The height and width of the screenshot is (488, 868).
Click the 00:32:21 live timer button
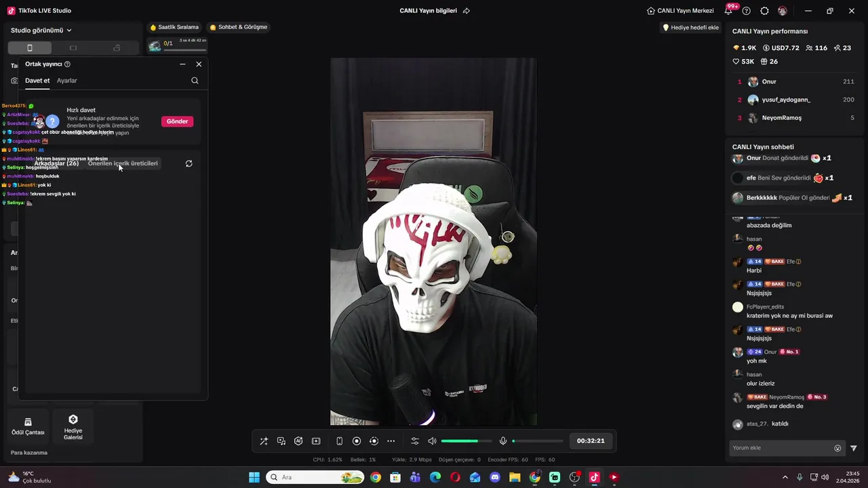591,441
